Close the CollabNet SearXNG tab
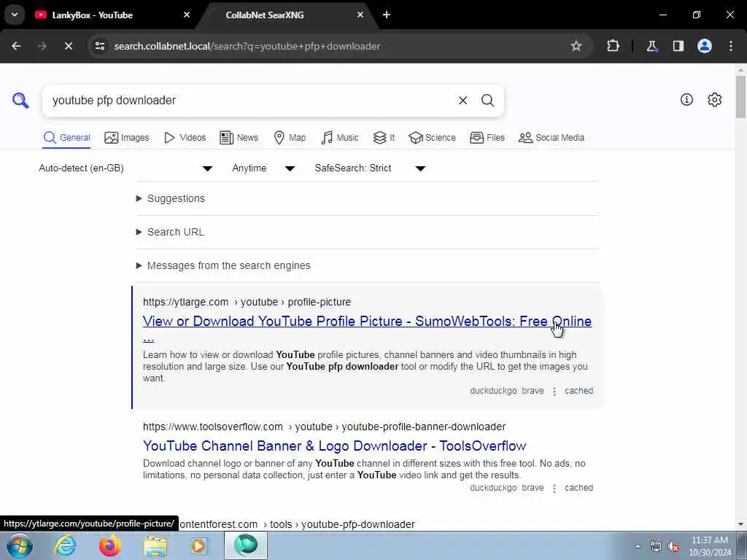Image resolution: width=747 pixels, height=560 pixels. (x=360, y=15)
